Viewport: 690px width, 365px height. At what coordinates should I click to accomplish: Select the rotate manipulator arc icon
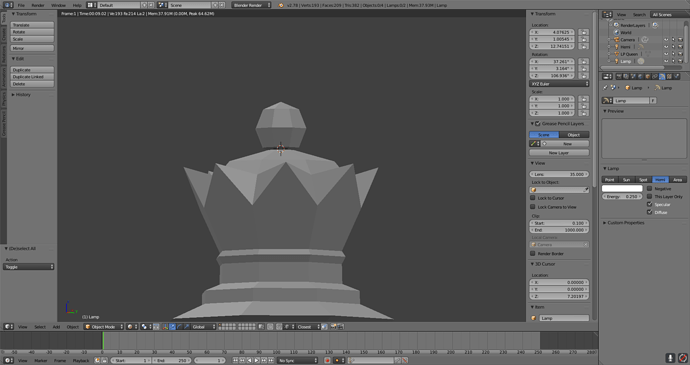pos(179,327)
